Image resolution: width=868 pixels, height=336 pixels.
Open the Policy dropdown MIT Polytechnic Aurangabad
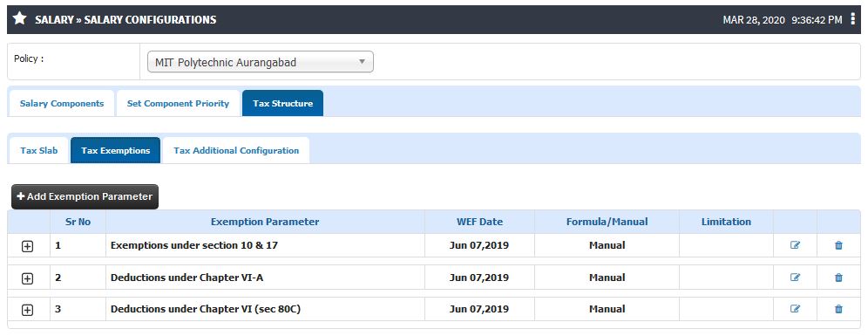pos(261,62)
